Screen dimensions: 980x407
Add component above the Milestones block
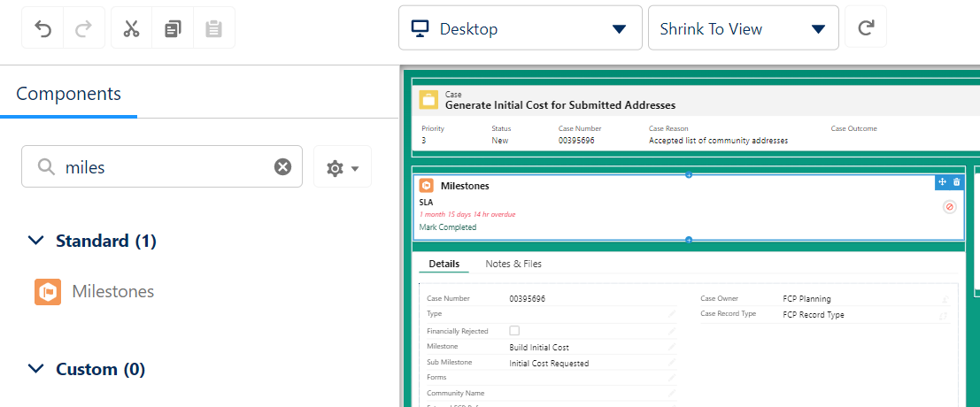(x=689, y=175)
